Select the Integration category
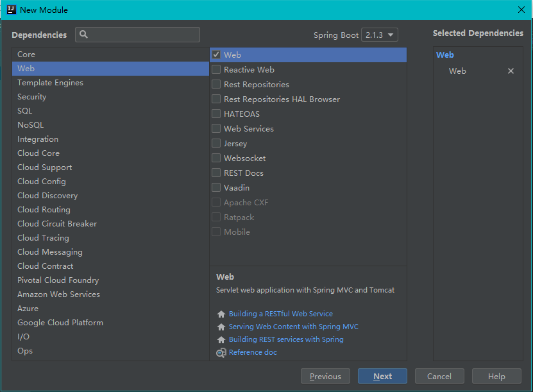 (x=110, y=139)
